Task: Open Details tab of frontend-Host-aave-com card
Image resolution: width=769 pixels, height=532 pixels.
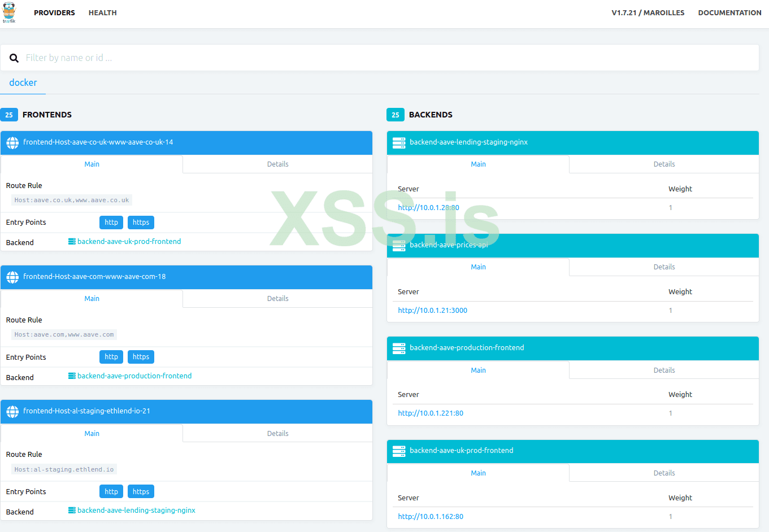Action: click(277, 299)
